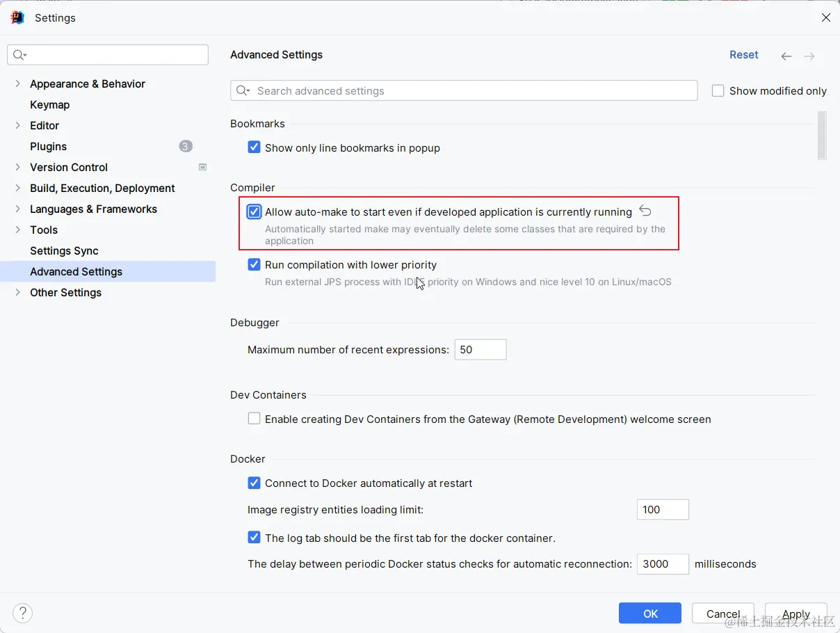This screenshot has width=840, height=633.
Task: Click the search icon in advanced settings field
Action: coord(243,90)
